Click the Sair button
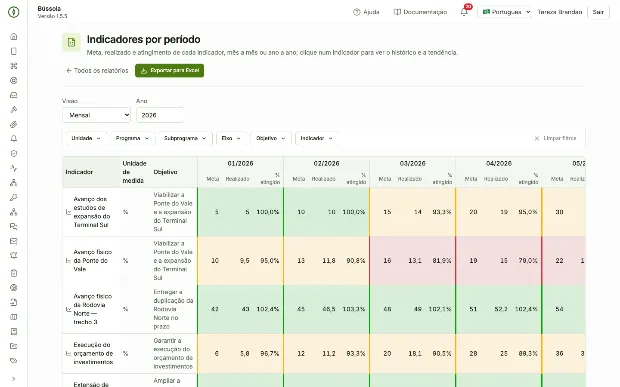The height and width of the screenshot is (387, 620). click(x=598, y=12)
